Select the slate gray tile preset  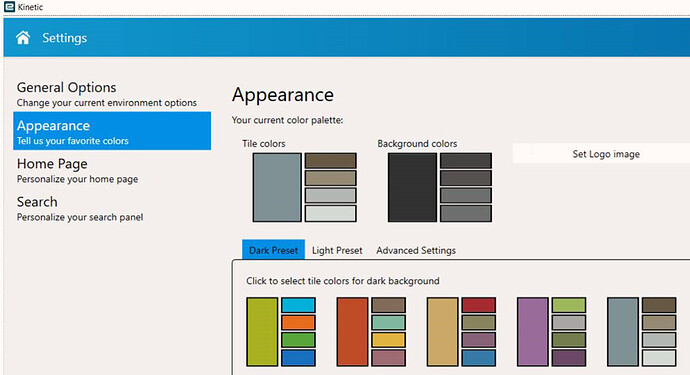(642, 332)
